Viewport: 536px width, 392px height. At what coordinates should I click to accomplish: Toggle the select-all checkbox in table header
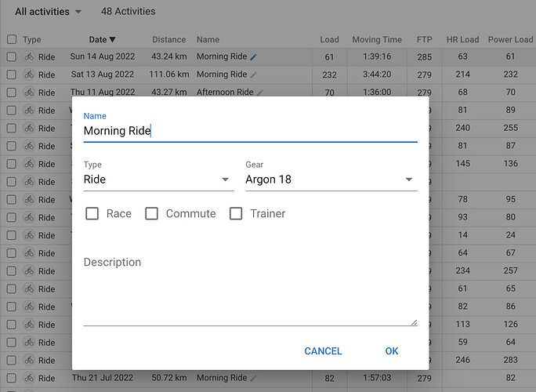tap(12, 39)
